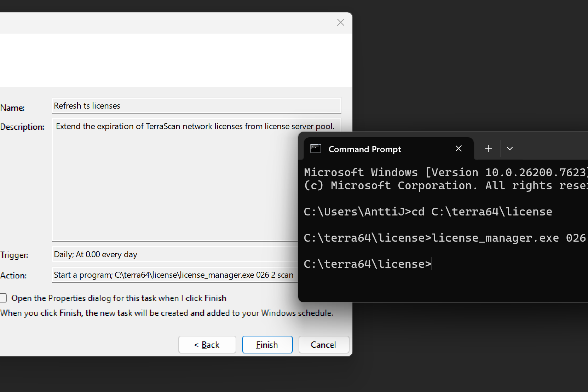Cancel the task creation wizard
This screenshot has width=588, height=392.
point(323,345)
